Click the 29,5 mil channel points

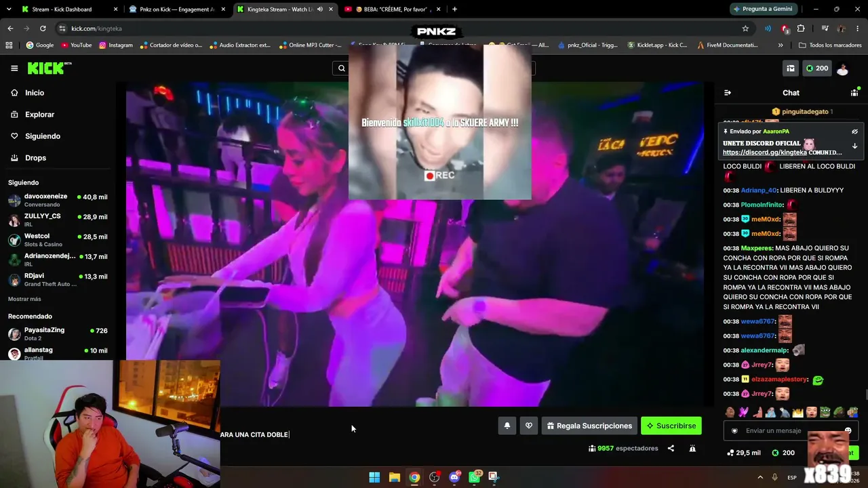(x=744, y=453)
